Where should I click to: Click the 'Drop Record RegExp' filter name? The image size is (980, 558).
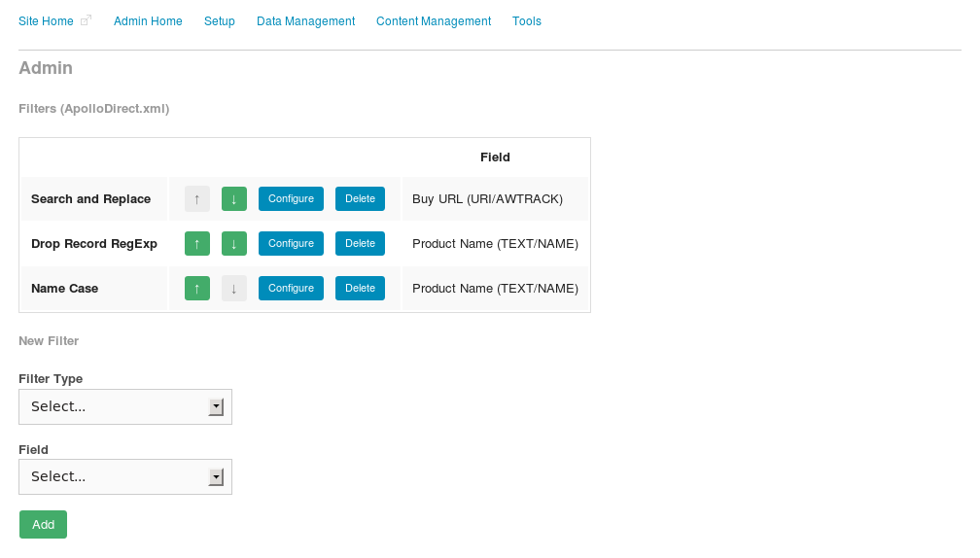94,244
